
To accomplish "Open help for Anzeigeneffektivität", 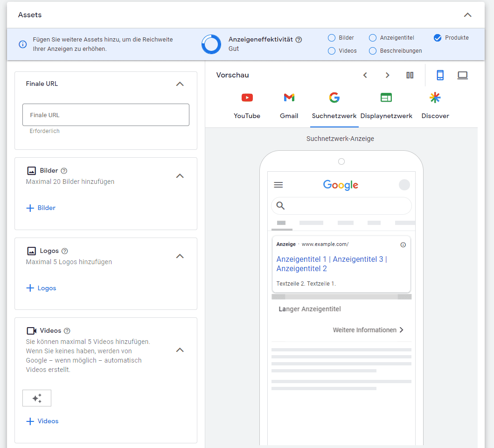I will [299, 39].
